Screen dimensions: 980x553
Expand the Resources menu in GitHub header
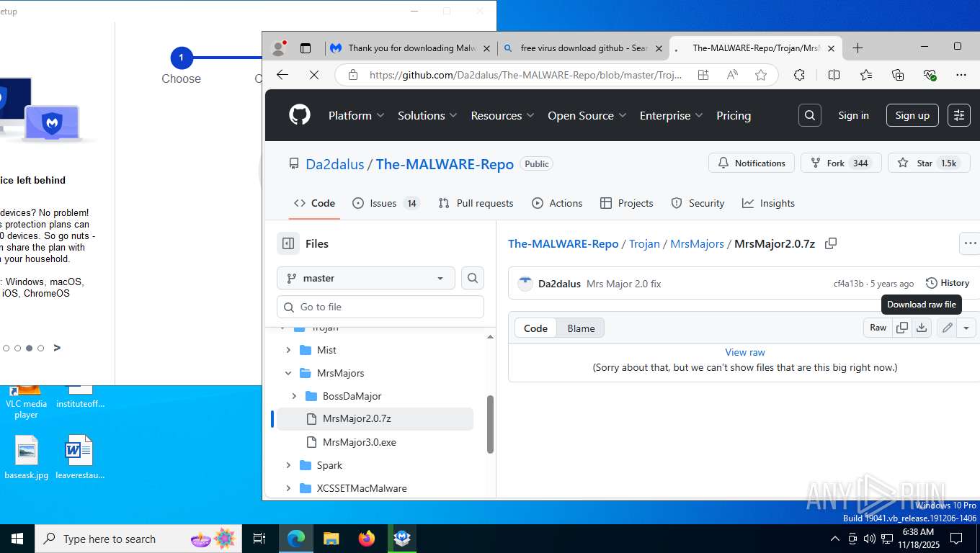tap(502, 115)
